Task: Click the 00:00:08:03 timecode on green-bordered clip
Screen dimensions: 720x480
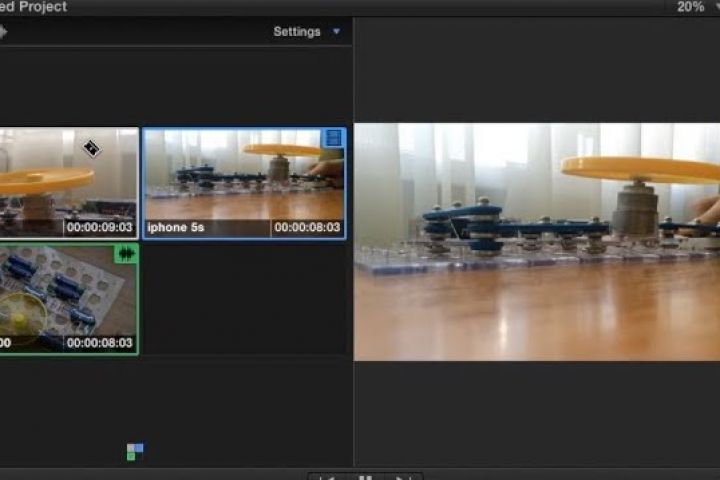Action: (x=100, y=343)
